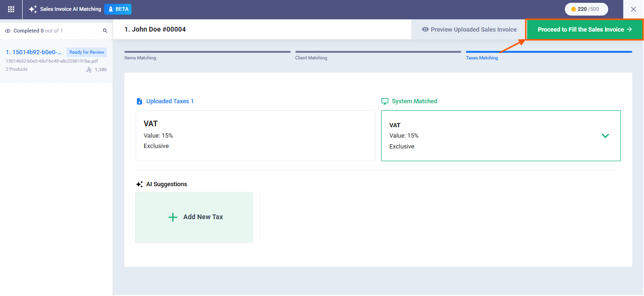644x296 pixels.
Task: Click the System Matched heading
Action: point(415,101)
